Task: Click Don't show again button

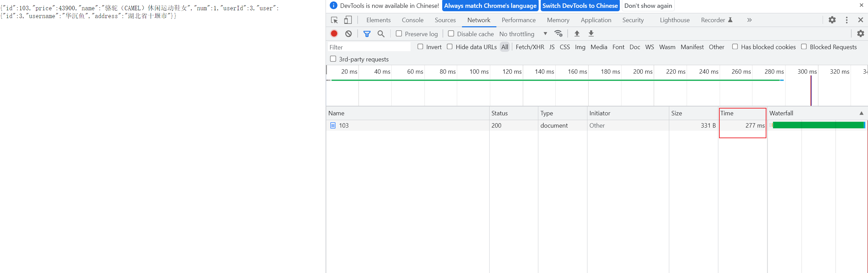Action: click(x=648, y=6)
